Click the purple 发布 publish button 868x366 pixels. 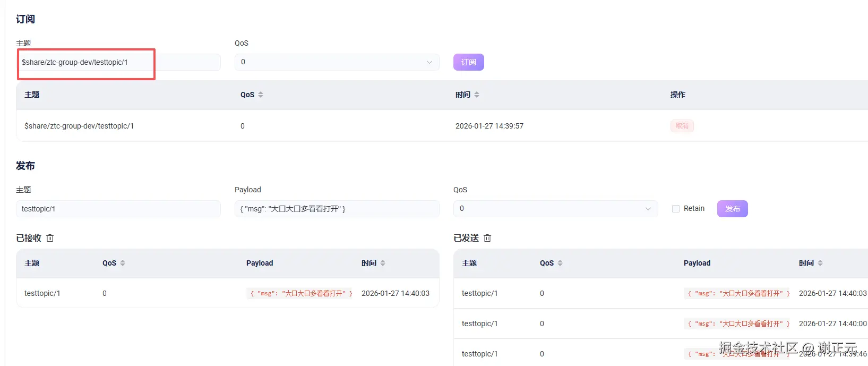point(732,209)
